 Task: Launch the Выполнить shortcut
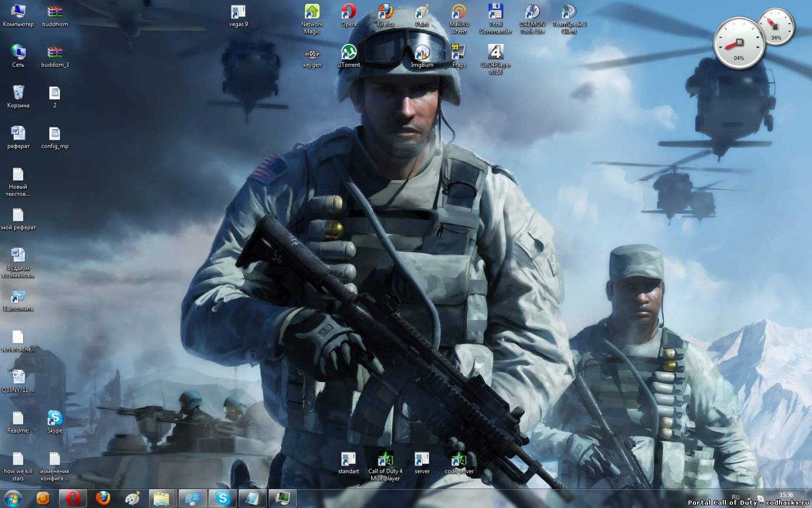pyautogui.click(x=18, y=300)
